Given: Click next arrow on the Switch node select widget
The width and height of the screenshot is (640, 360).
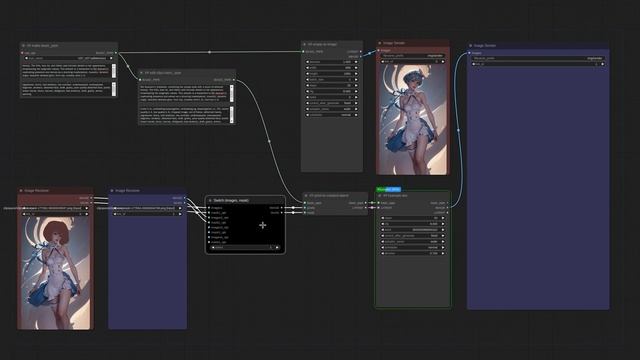Looking at the screenshot, I should pyautogui.click(x=277, y=247).
